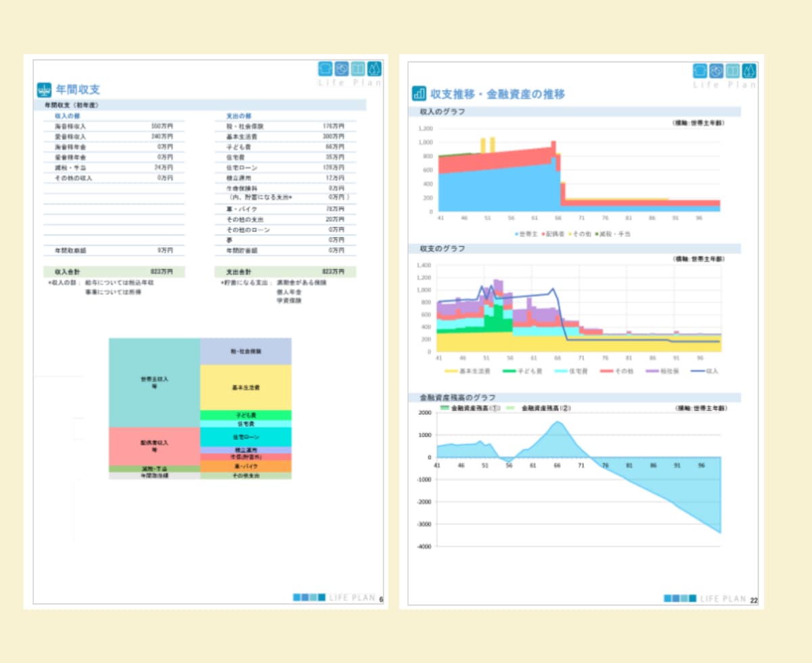
Task: Click the pie chart icon on the 収支推移 page
Action: tap(716, 71)
